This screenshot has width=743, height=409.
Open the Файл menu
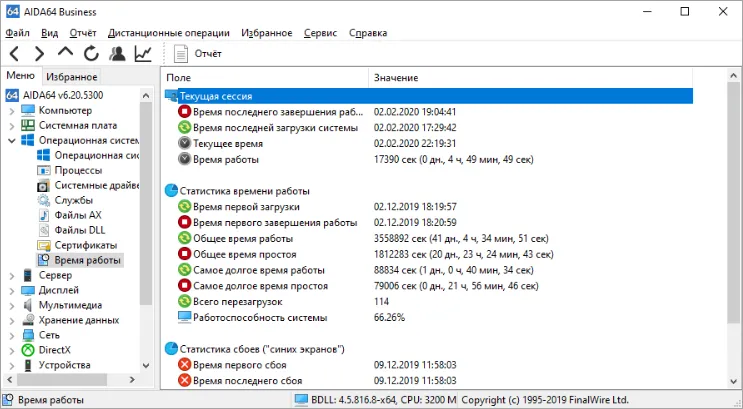(x=18, y=33)
